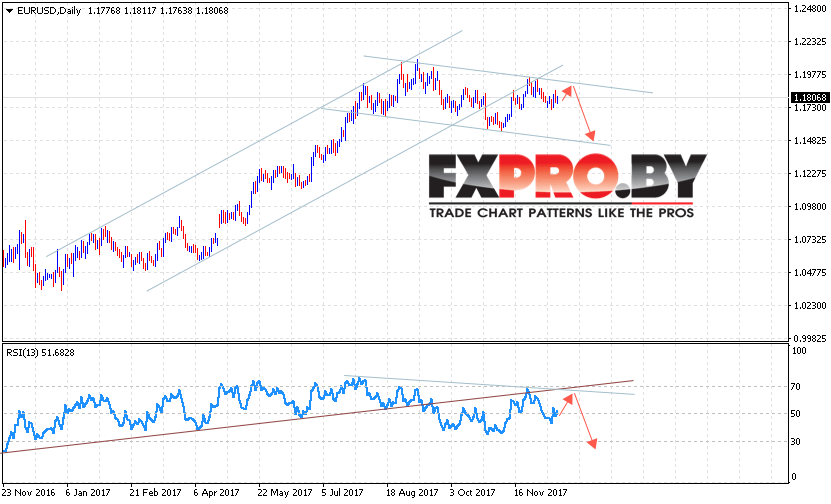Click the 5 Jul 2017 date label
Image resolution: width=831 pixels, height=504 pixels.
(x=342, y=492)
